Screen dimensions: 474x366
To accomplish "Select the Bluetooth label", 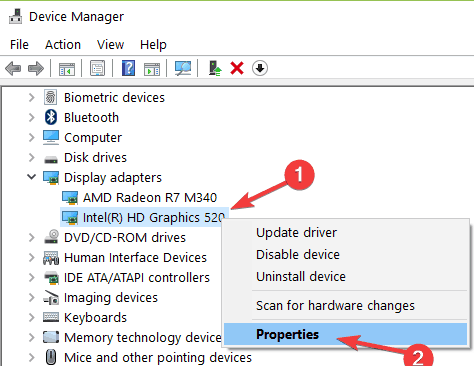I will tap(91, 118).
